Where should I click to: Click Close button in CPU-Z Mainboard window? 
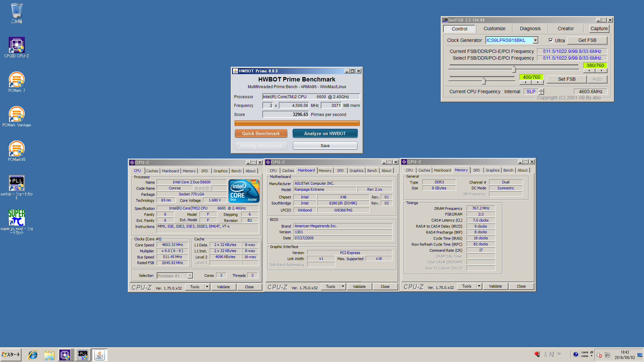point(385,287)
